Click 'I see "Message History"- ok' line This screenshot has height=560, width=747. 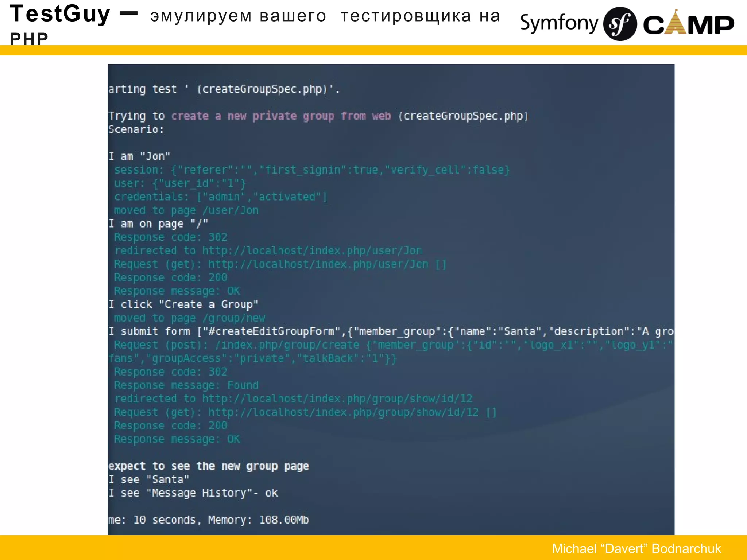[193, 493]
